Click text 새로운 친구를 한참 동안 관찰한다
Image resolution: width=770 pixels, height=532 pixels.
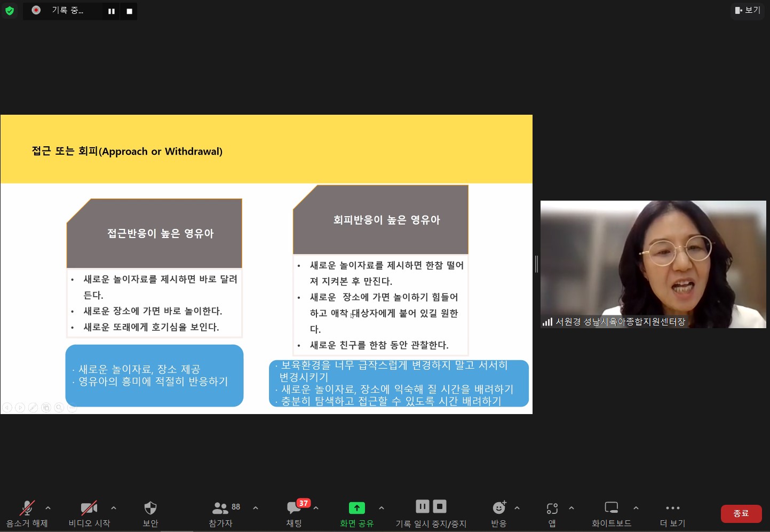click(x=379, y=345)
